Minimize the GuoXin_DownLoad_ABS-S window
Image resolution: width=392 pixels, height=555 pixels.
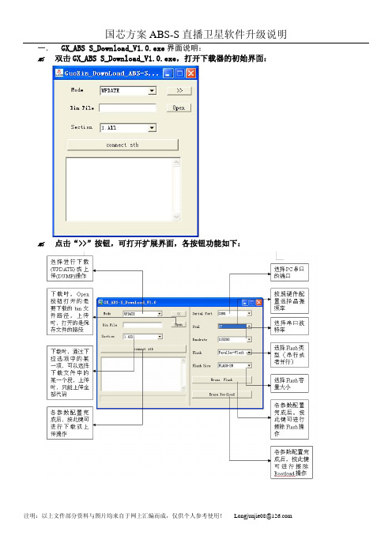(x=168, y=74)
